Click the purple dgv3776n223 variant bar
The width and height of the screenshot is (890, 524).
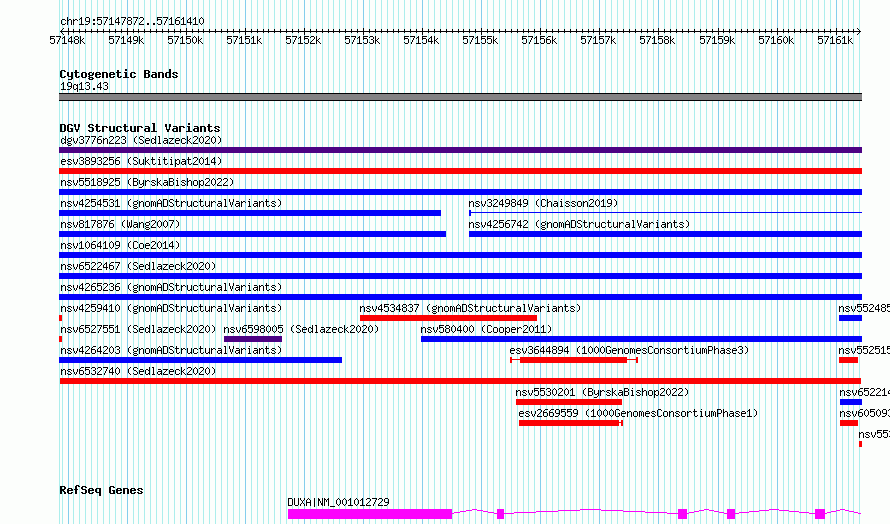pos(460,150)
